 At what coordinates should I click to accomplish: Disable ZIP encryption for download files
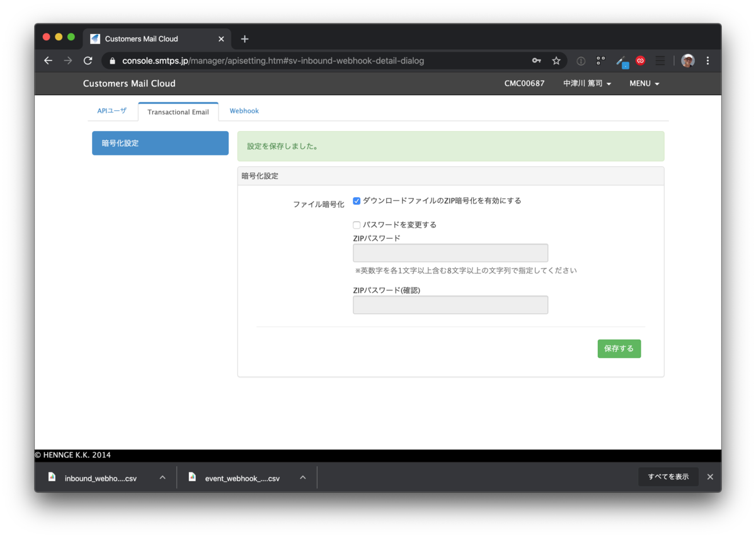(357, 201)
